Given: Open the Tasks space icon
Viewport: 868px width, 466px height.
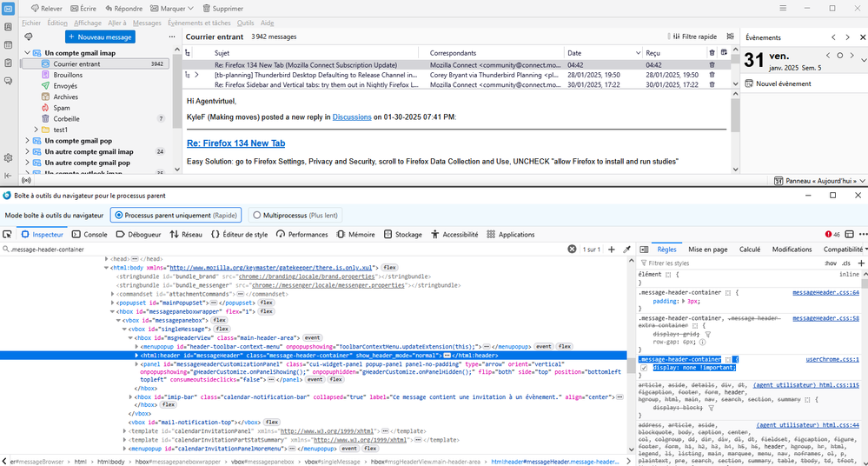Looking at the screenshot, I should [x=8, y=63].
